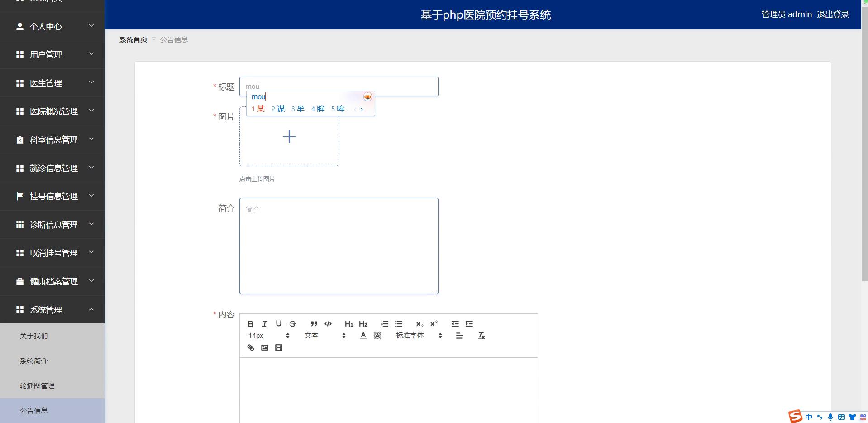Clear text formatting in the editor
The height and width of the screenshot is (423, 868).
click(481, 336)
